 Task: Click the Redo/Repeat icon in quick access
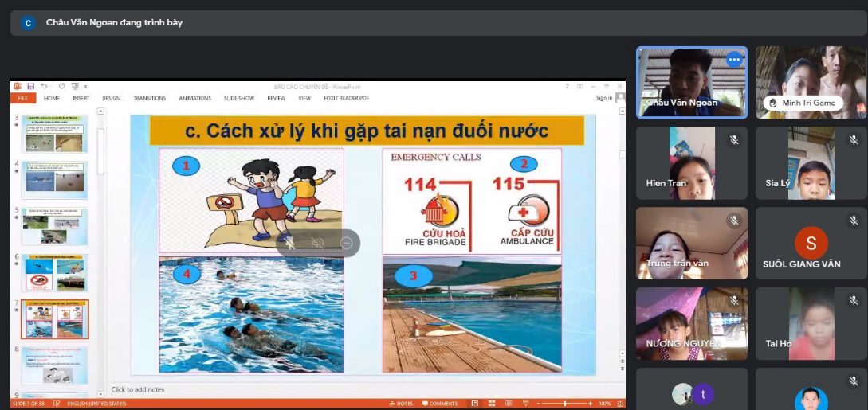tap(61, 86)
